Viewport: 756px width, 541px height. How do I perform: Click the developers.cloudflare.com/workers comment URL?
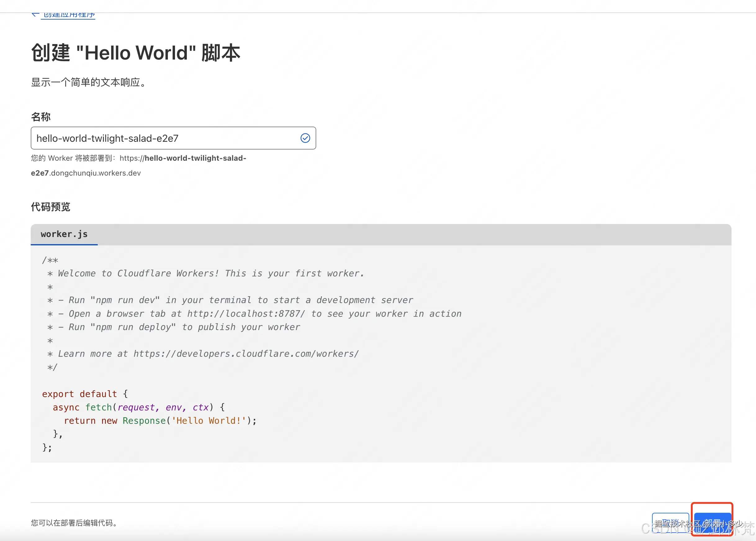click(246, 354)
